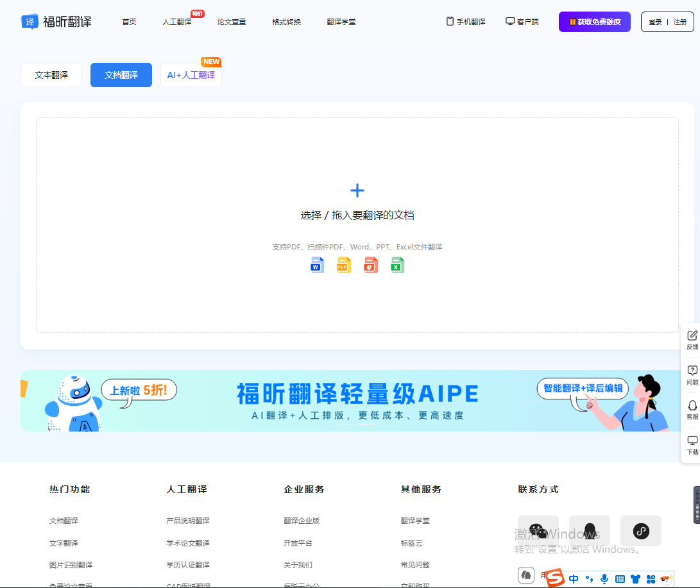Click the Word file type icon
700x588 pixels.
point(317,265)
